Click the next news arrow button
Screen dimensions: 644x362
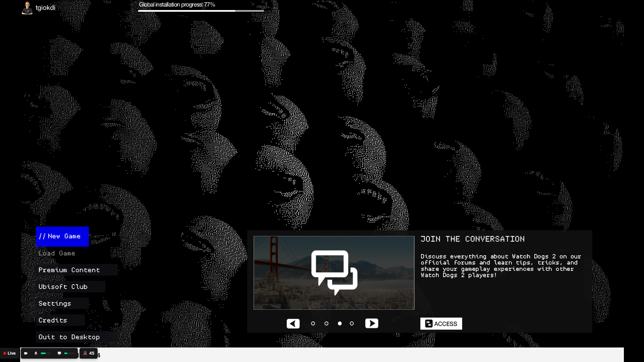click(x=372, y=323)
